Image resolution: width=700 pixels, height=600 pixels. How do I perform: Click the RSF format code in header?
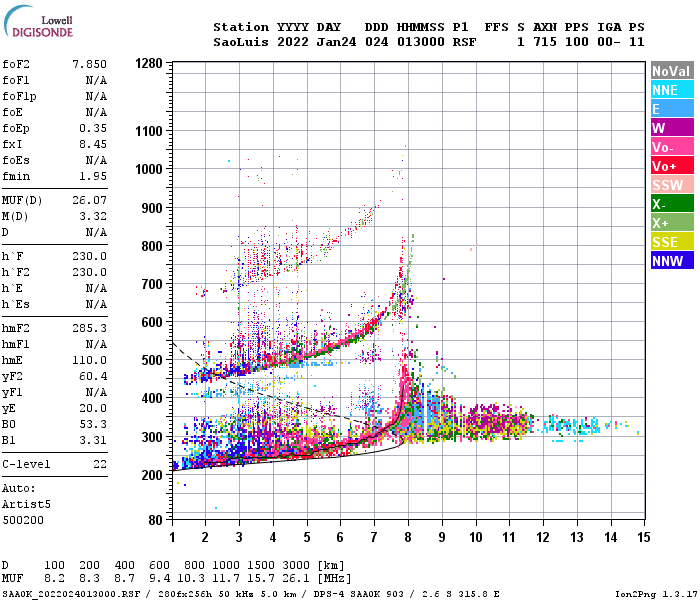pos(464,42)
